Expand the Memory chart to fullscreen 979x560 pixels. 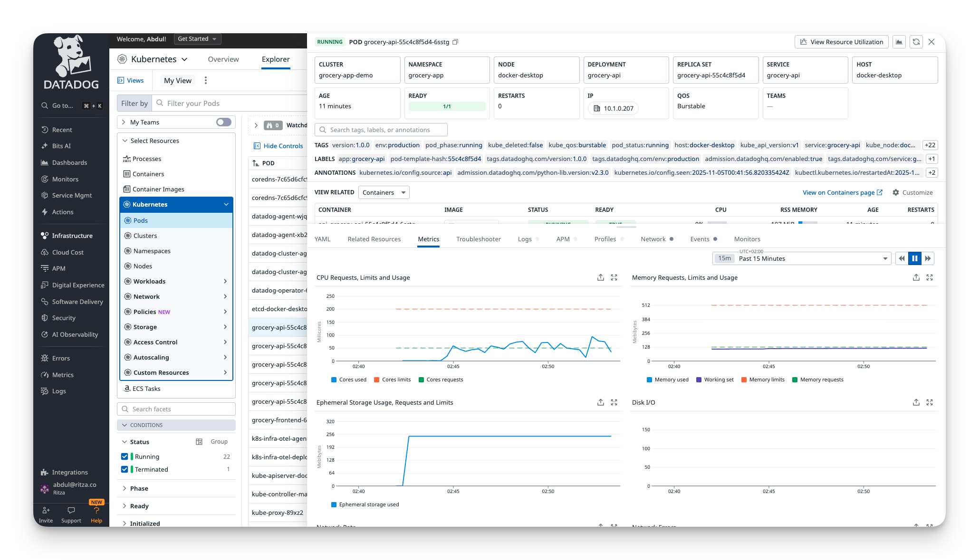pyautogui.click(x=930, y=277)
